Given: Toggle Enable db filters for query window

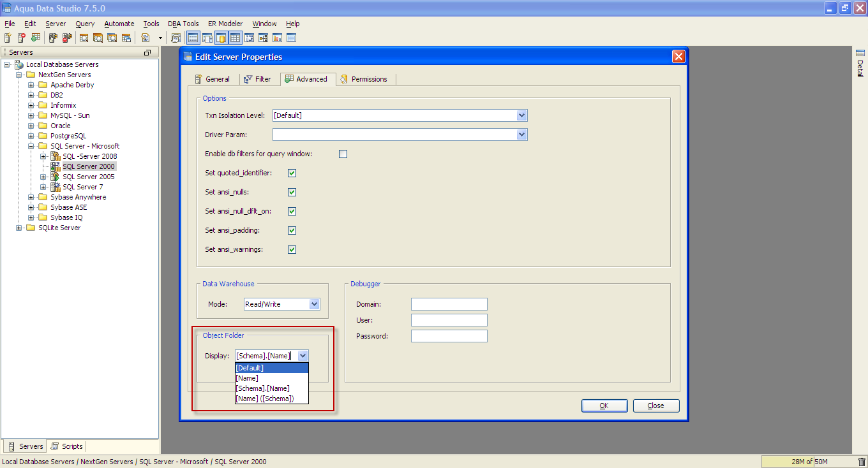Looking at the screenshot, I should (x=343, y=154).
